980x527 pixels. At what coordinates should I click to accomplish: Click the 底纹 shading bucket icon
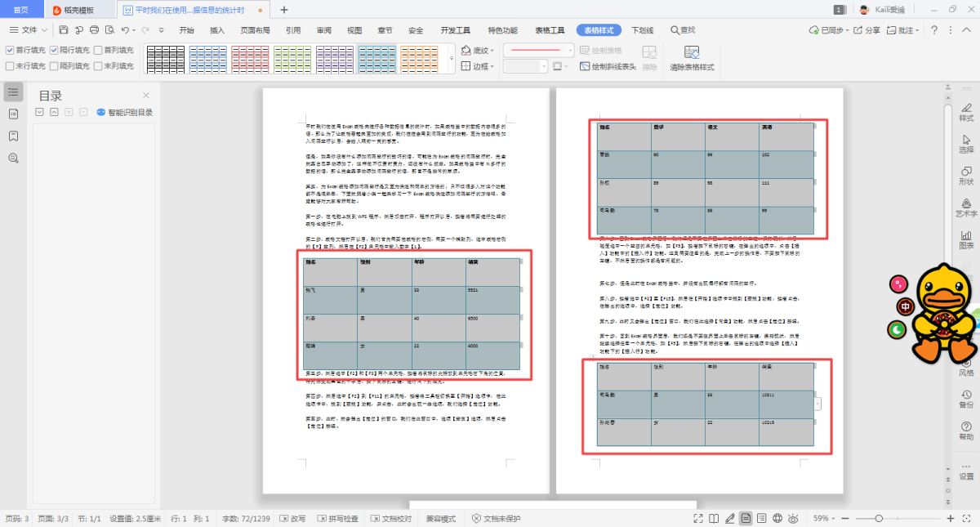click(466, 50)
